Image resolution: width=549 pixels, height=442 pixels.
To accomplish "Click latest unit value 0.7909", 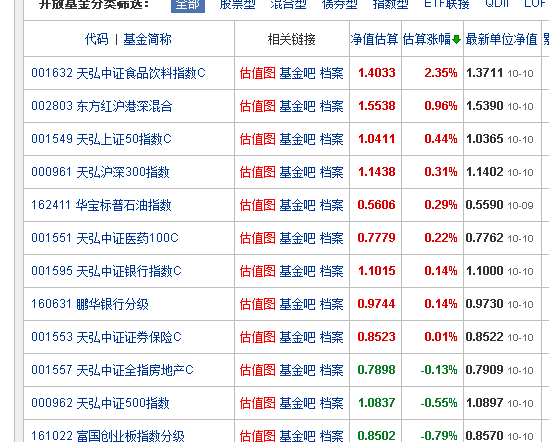I will (485, 370).
